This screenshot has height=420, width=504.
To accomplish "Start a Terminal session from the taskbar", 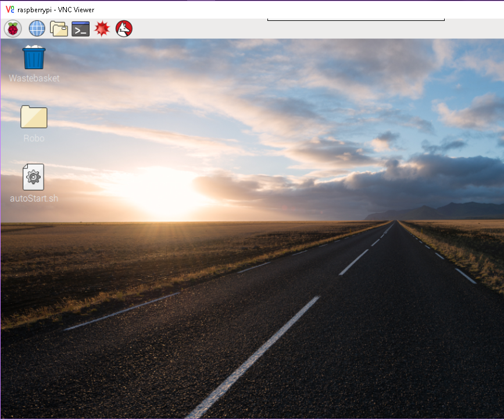I will pyautogui.click(x=81, y=28).
